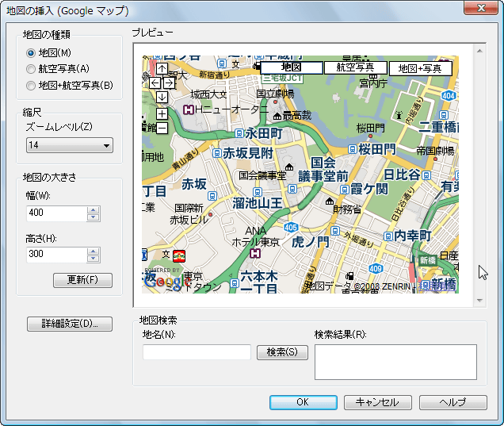Click the 霞ケ関 station icon on the map
Viewport: 504px width, 426px height.
pos(344,189)
